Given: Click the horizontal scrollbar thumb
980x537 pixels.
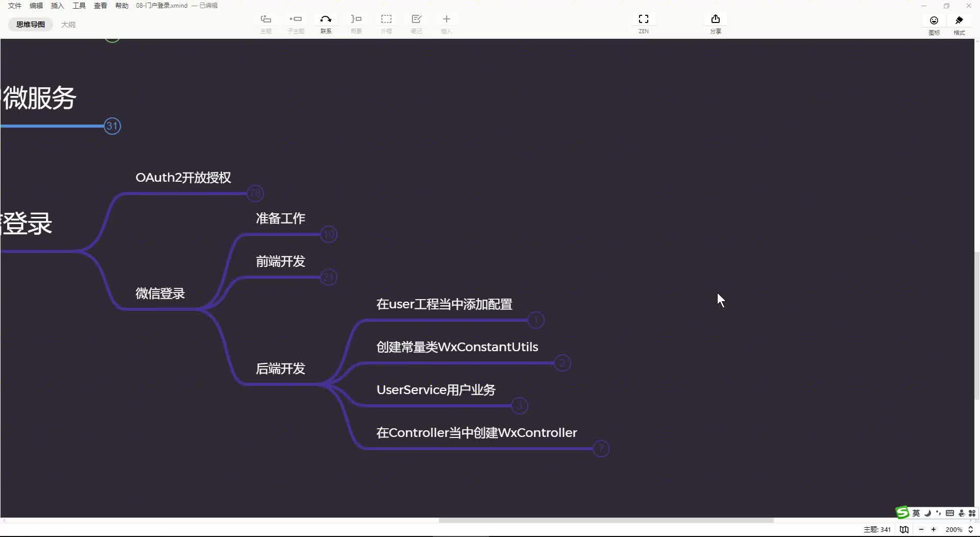Looking at the screenshot, I should tap(606, 520).
